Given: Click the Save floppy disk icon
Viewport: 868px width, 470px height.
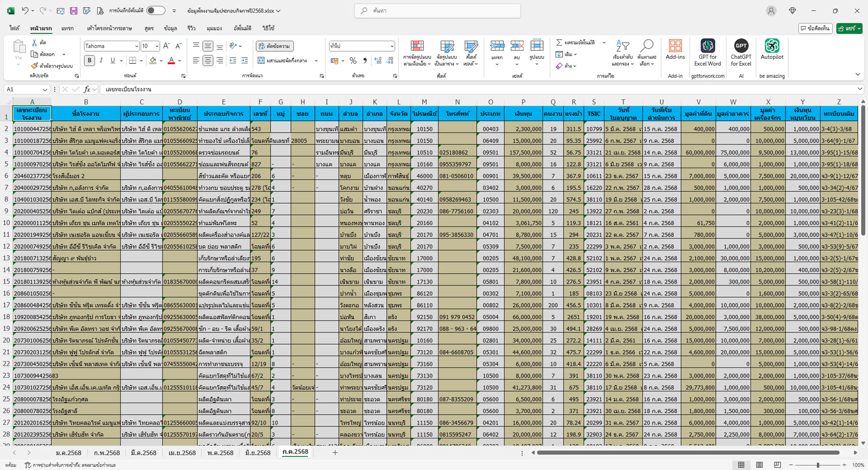Looking at the screenshot, I should (x=73, y=11).
